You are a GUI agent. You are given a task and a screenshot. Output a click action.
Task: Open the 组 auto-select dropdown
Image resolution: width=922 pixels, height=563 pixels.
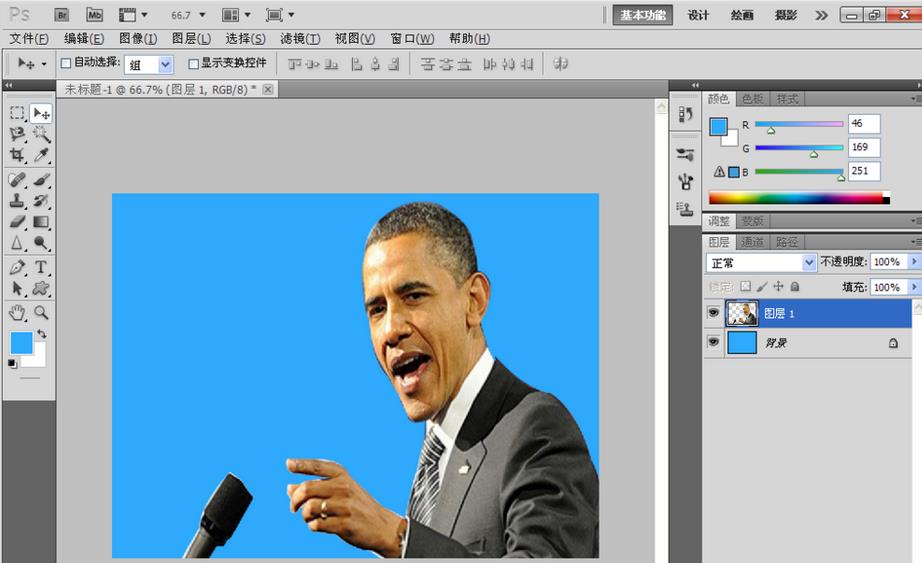[x=149, y=64]
